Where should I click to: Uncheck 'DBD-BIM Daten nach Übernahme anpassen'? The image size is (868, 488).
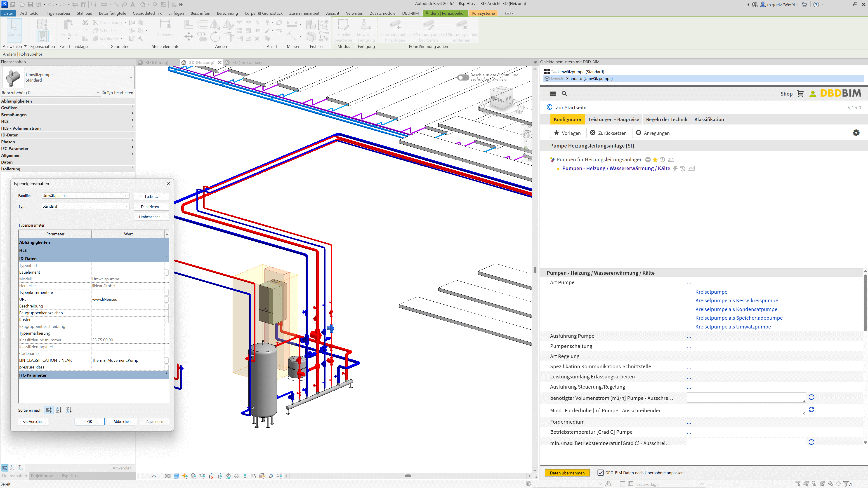601,472
